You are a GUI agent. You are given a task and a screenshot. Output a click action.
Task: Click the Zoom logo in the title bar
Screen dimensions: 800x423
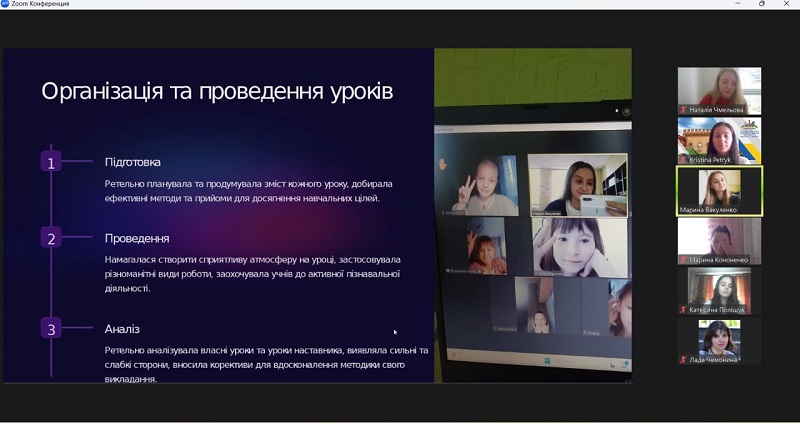(x=5, y=4)
